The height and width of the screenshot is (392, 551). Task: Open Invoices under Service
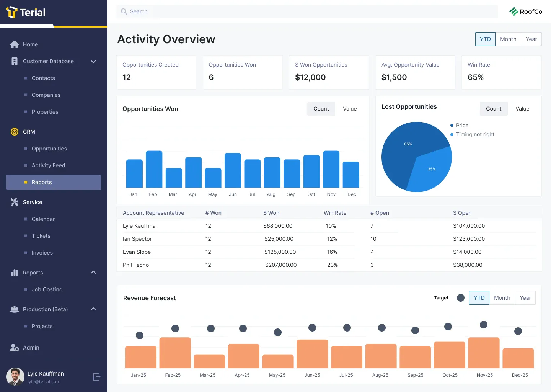coord(42,253)
